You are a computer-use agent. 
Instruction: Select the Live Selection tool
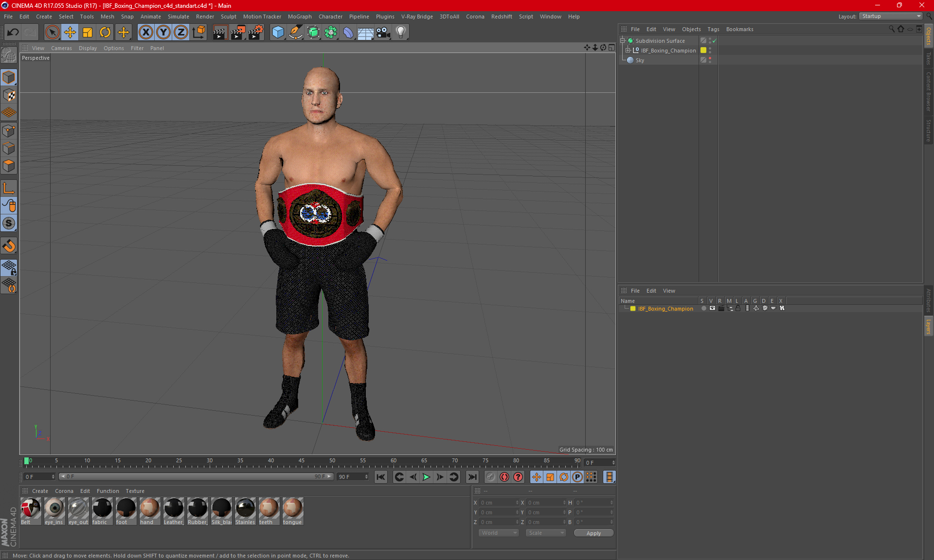click(52, 33)
